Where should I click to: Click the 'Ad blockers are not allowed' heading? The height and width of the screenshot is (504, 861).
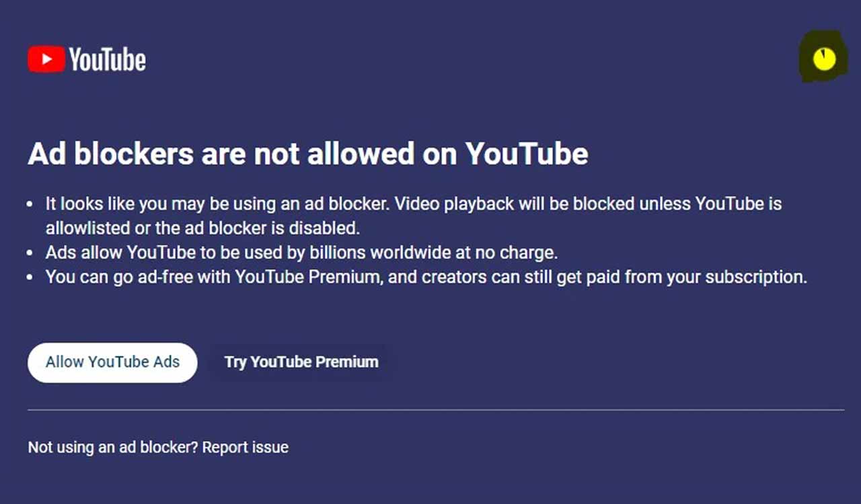pos(307,154)
